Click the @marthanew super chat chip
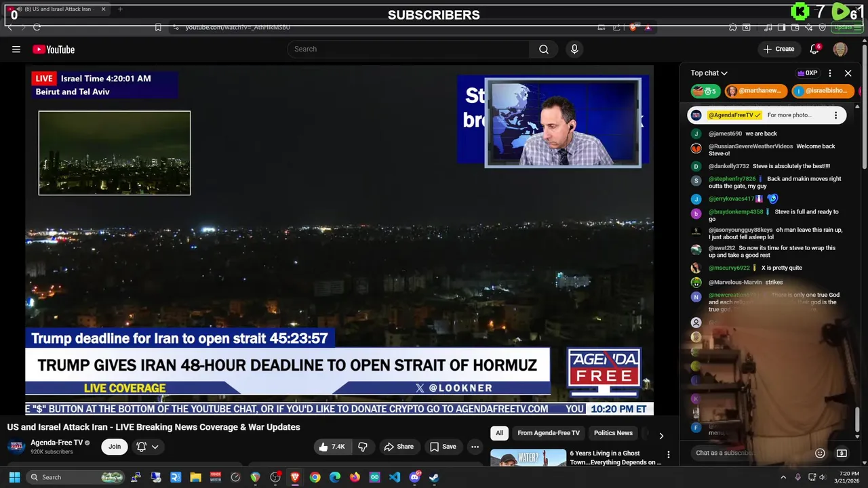868x488 pixels. [756, 91]
